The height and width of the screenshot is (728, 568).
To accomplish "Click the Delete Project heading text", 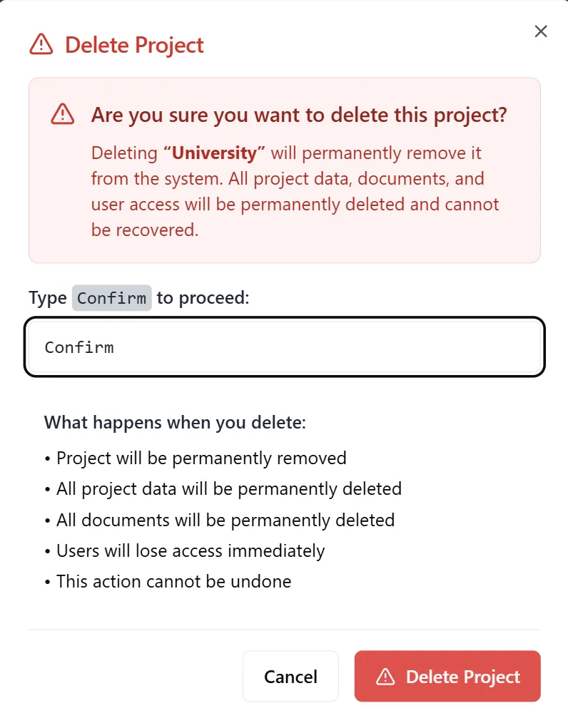I will (133, 45).
